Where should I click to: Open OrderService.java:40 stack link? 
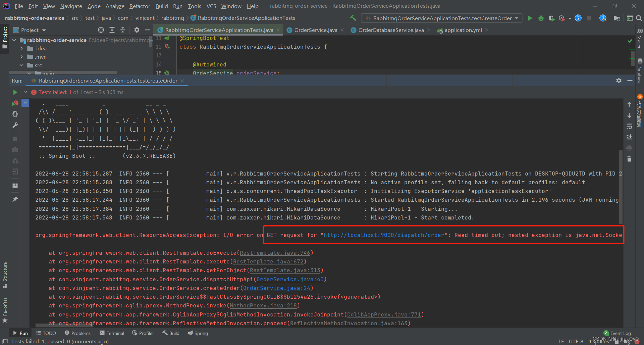(290, 279)
